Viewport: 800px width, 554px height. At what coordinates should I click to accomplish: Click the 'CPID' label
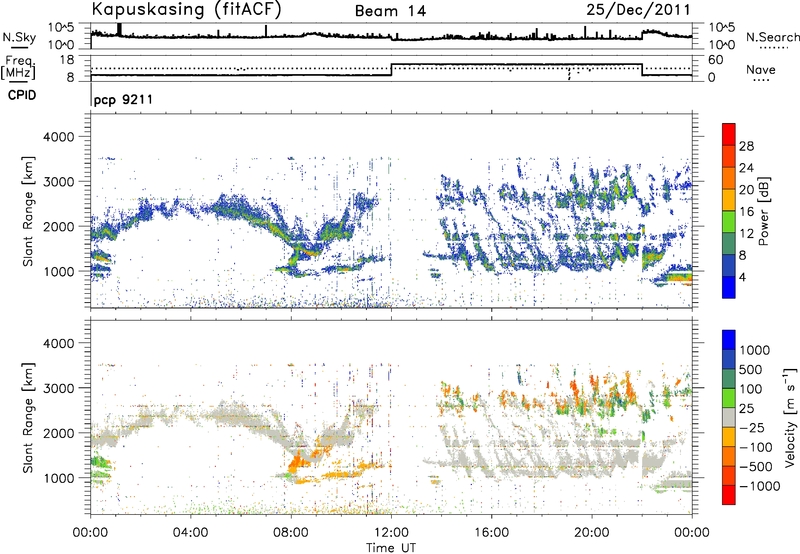(x=22, y=95)
